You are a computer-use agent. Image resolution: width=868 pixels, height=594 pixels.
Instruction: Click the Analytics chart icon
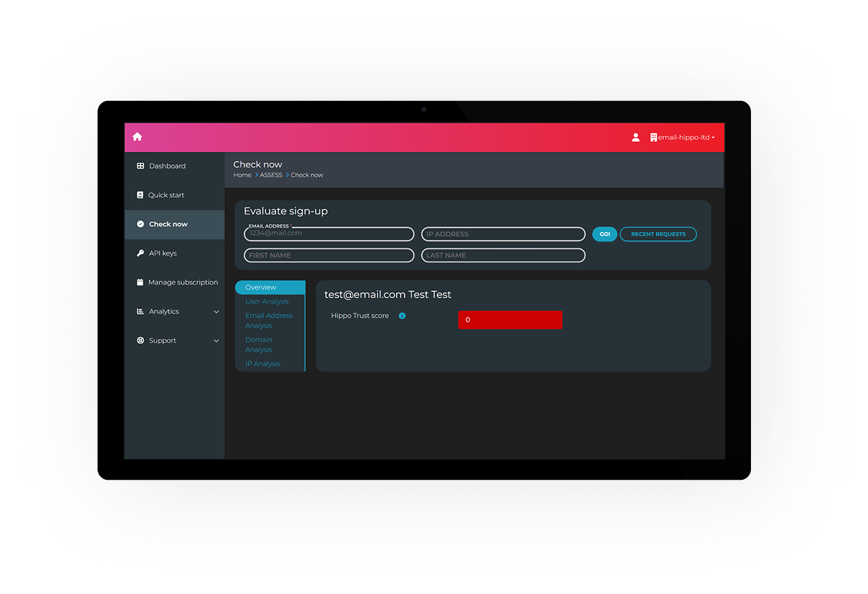click(140, 311)
